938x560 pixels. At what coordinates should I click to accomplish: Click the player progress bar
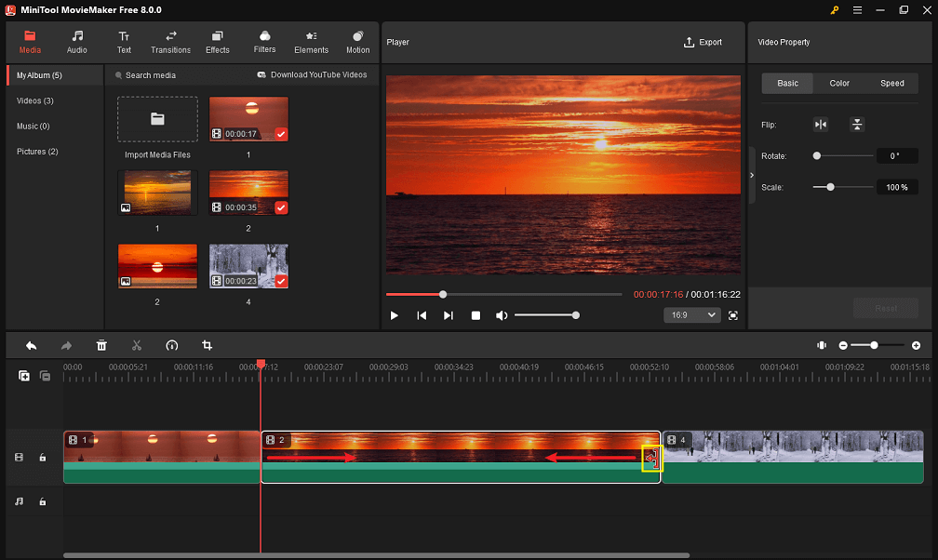click(503, 294)
